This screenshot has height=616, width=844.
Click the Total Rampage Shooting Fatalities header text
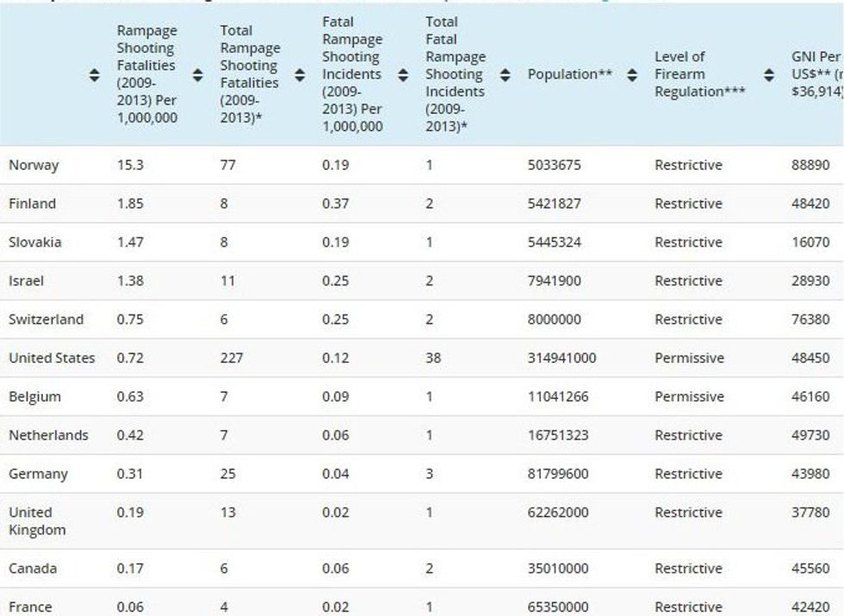click(x=249, y=74)
